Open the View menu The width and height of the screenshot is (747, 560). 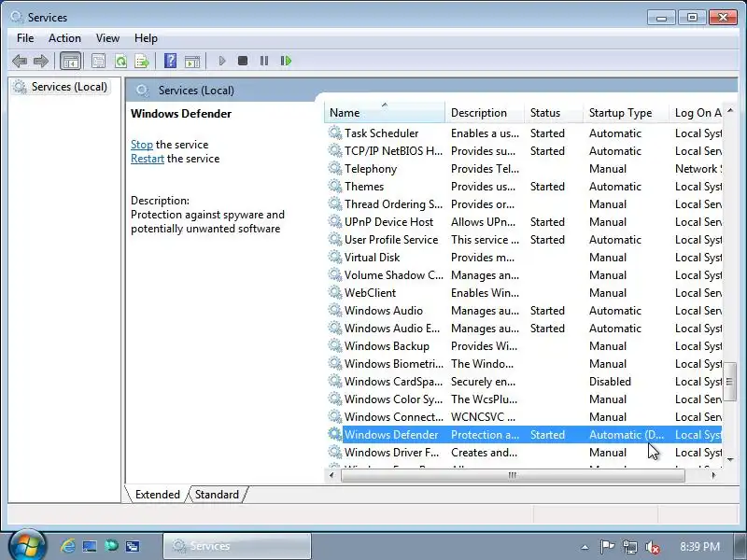[107, 38]
